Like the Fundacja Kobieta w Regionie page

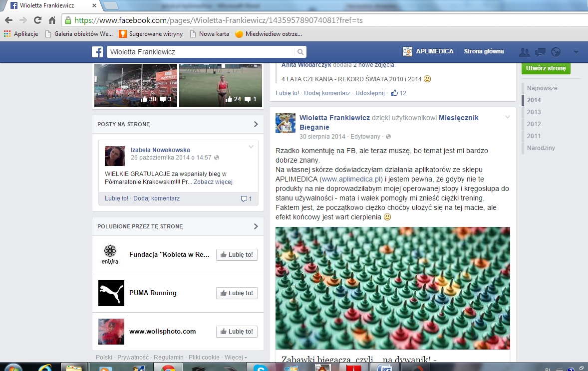pyautogui.click(x=237, y=255)
